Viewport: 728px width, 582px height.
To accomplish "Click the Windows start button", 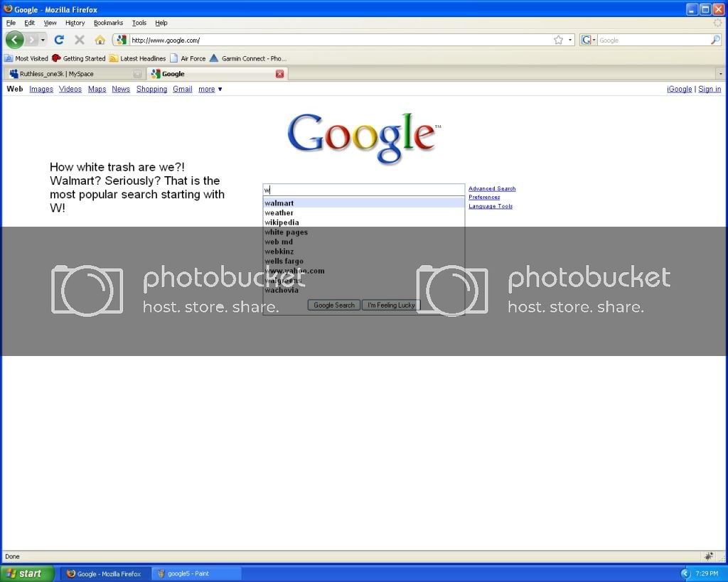I will [28, 573].
